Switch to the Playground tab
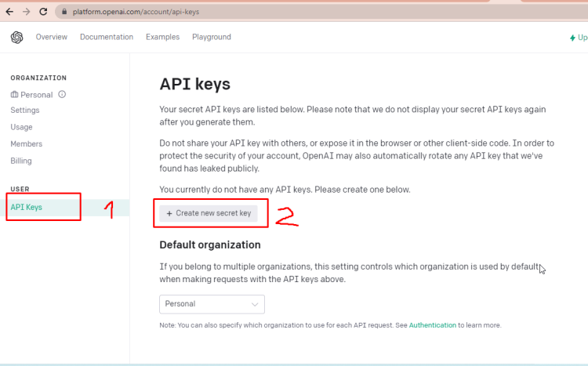 click(212, 38)
